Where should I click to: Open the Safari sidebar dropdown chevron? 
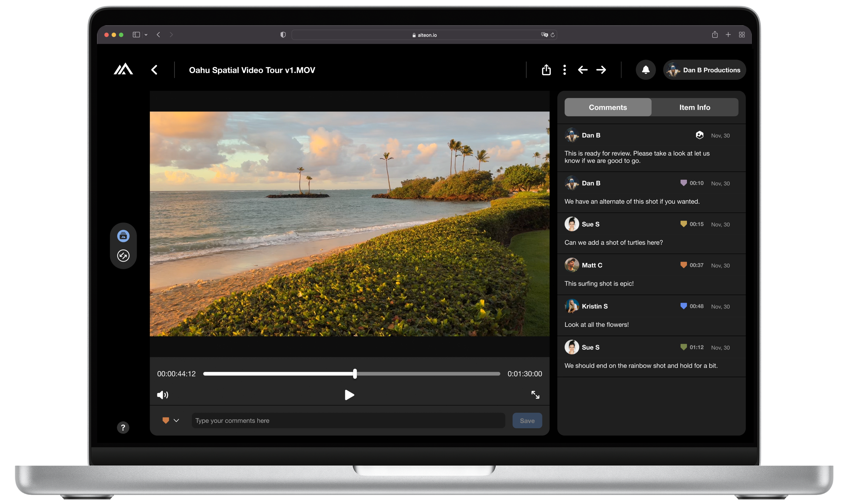(146, 35)
